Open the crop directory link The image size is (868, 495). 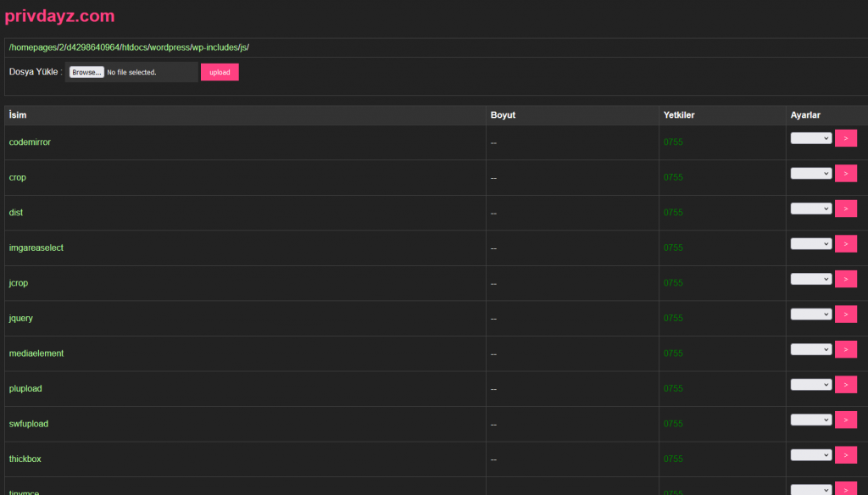tap(18, 177)
